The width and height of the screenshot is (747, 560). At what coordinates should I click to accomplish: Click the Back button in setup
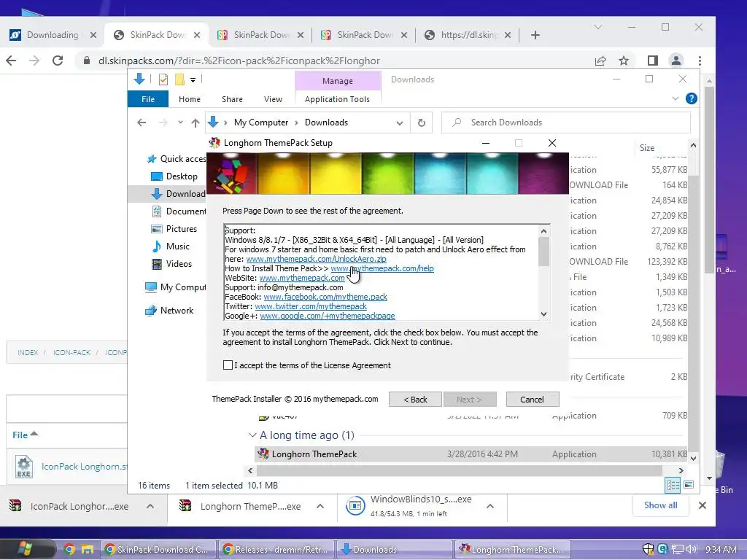coord(415,400)
